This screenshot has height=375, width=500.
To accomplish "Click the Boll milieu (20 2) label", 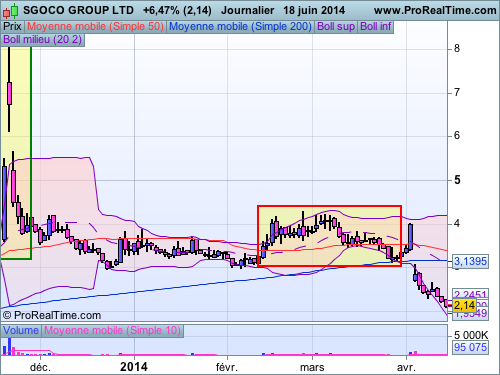I will pyautogui.click(x=43, y=39).
